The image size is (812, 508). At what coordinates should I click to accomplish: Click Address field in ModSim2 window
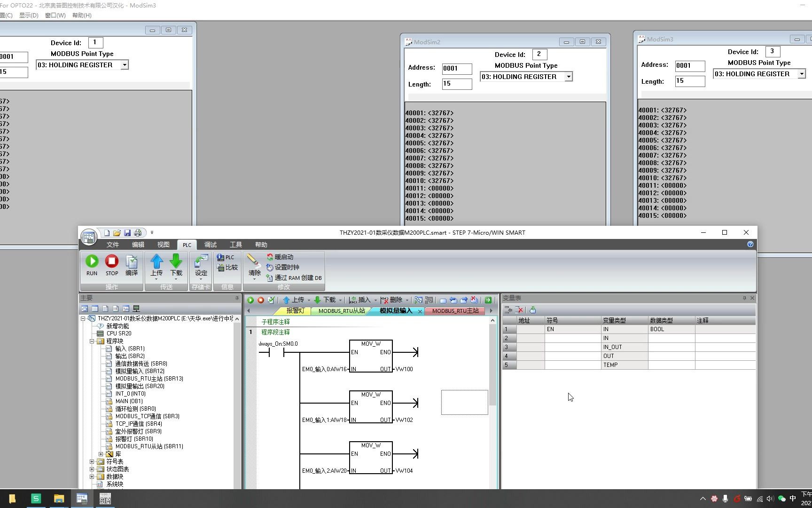click(457, 69)
